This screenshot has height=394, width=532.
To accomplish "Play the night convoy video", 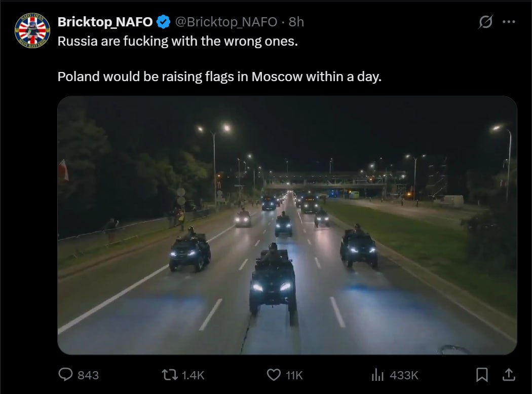I will point(287,225).
